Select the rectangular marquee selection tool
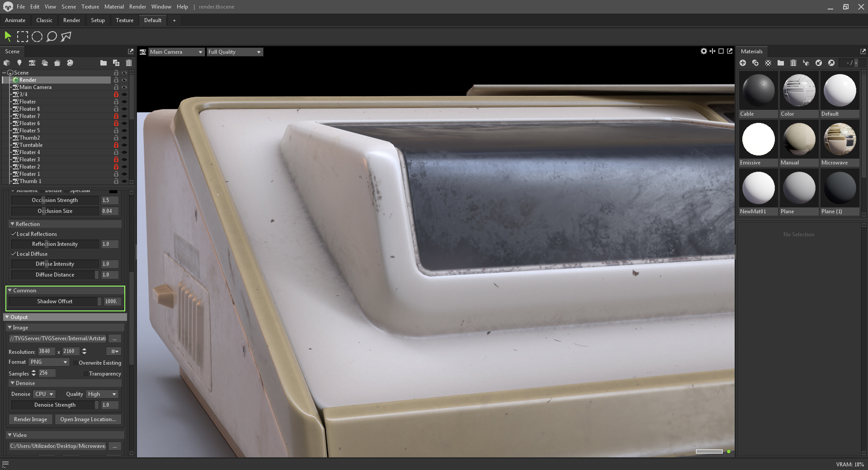This screenshot has height=470, width=868. pos(23,37)
